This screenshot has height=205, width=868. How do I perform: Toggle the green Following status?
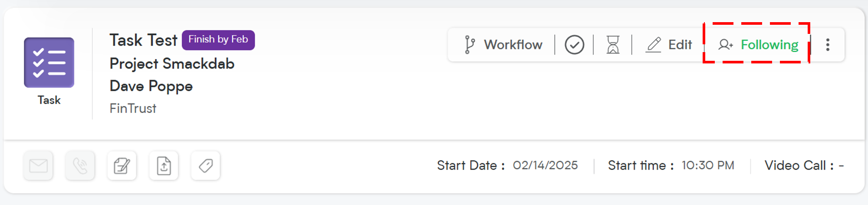click(x=769, y=45)
